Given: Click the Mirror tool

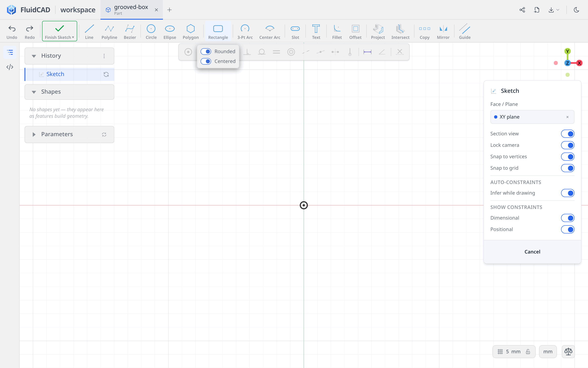Looking at the screenshot, I should point(443,31).
